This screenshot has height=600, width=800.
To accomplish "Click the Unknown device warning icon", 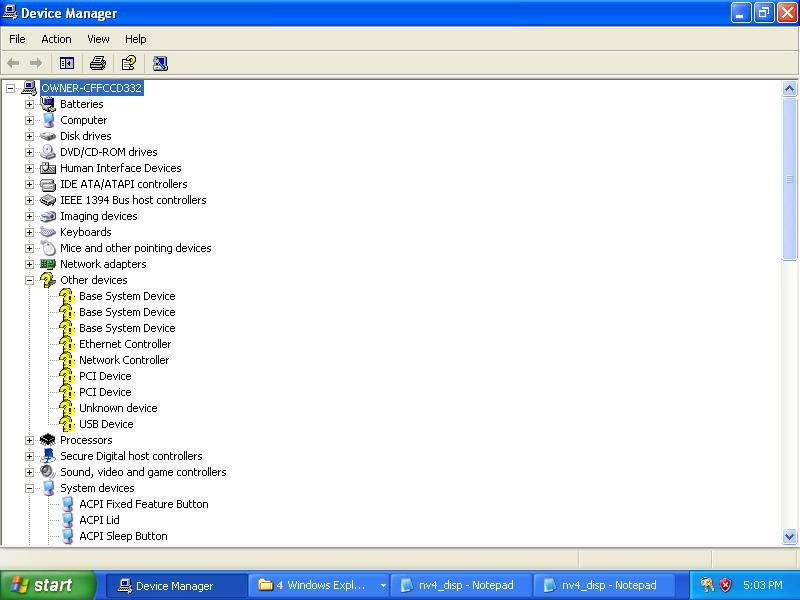I will 67,408.
